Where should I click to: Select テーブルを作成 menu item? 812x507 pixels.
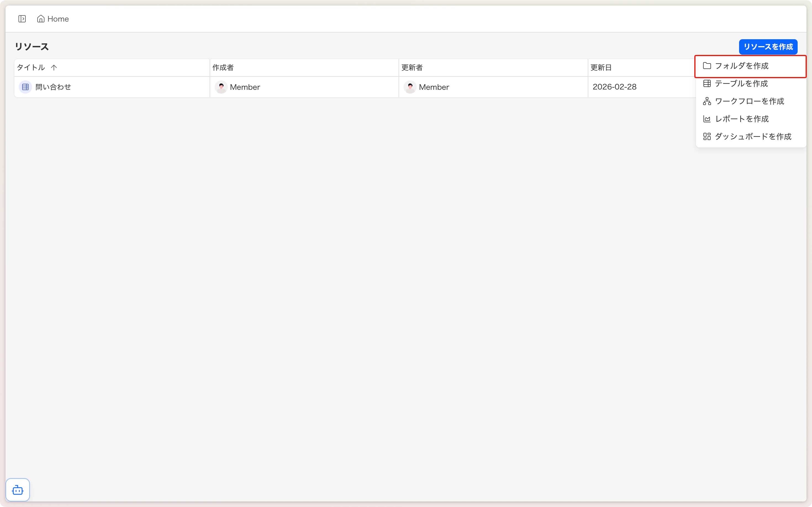pos(741,83)
